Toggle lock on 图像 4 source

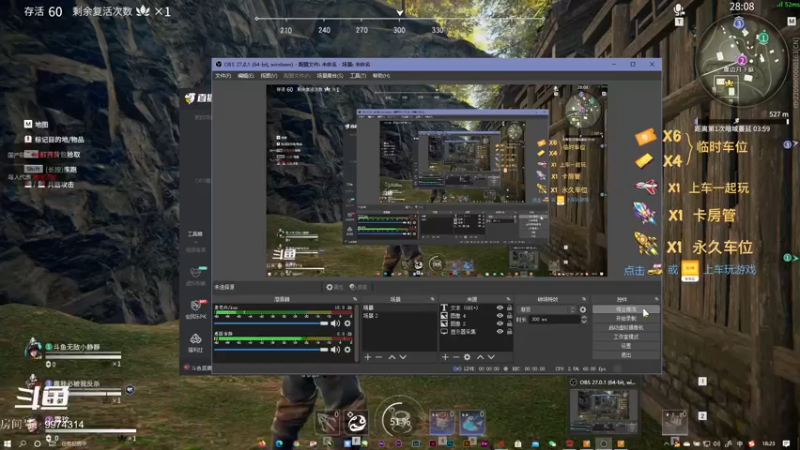coord(509,316)
